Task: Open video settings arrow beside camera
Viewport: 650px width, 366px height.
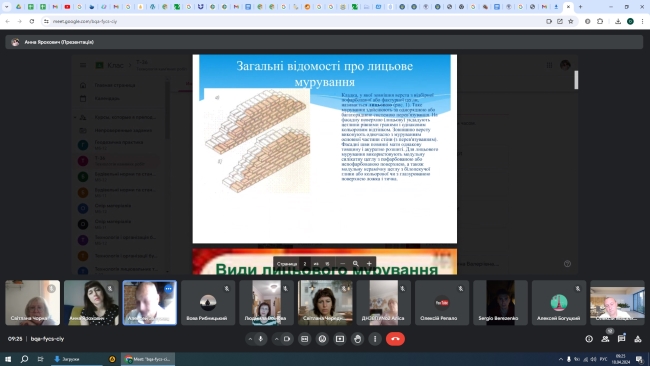Action: [x=276, y=339]
